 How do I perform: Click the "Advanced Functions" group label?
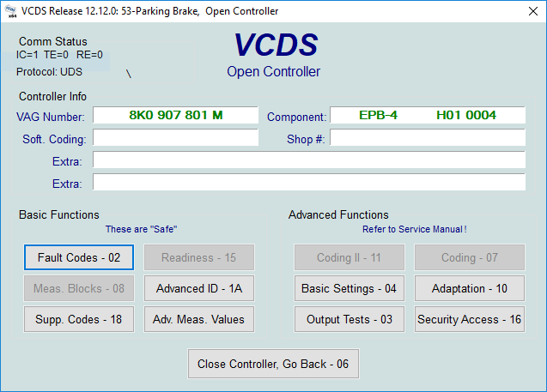point(338,214)
